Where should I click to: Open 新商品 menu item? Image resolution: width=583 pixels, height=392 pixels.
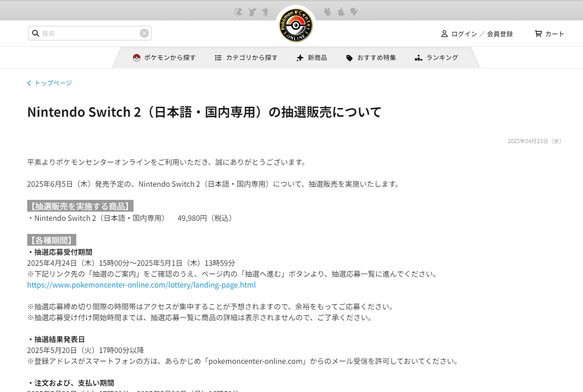pyautogui.click(x=317, y=58)
